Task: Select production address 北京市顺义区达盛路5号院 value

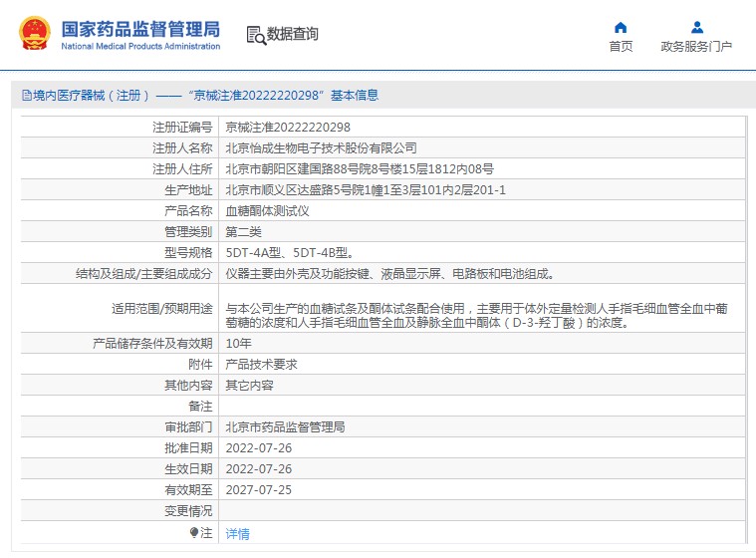Action: pos(366,190)
